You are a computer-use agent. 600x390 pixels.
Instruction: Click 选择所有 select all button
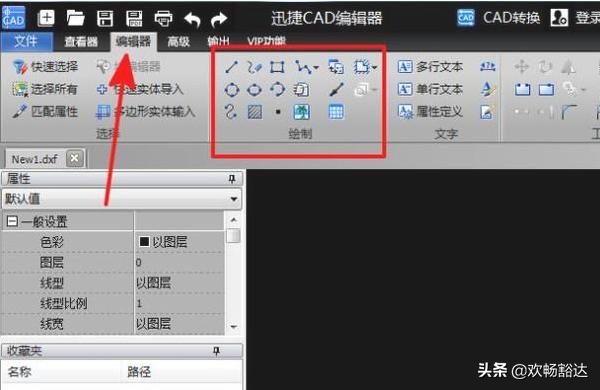point(45,90)
